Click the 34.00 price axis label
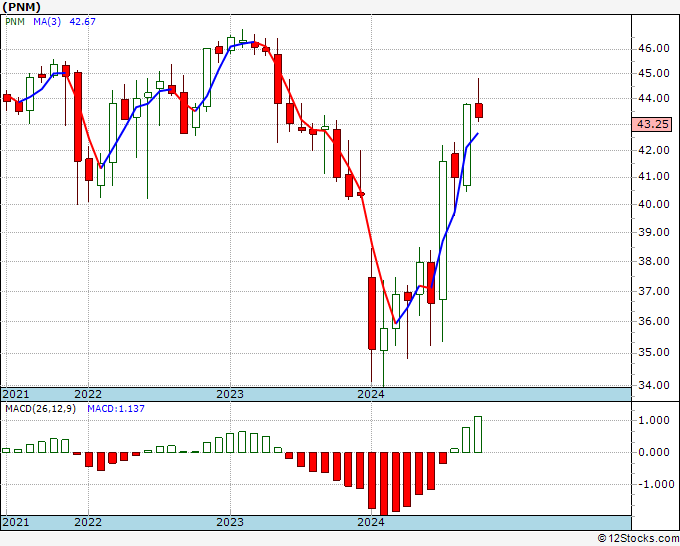Image resolution: width=680 pixels, height=546 pixels. [x=654, y=385]
